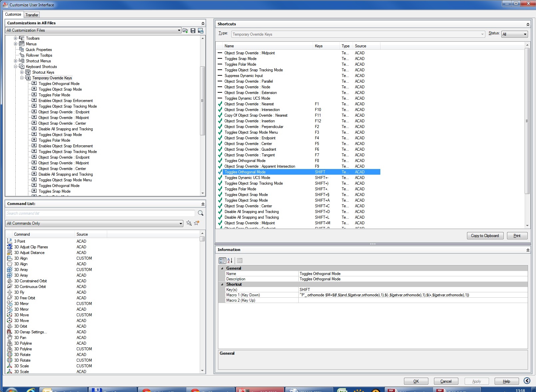Click the find command or text star icon
536x392 pixels.
coord(189,223)
